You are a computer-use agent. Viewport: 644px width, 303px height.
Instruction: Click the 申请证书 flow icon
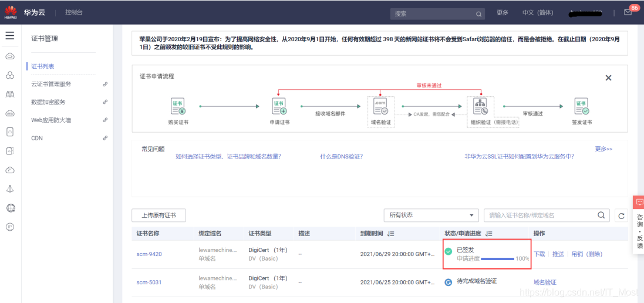(279, 106)
